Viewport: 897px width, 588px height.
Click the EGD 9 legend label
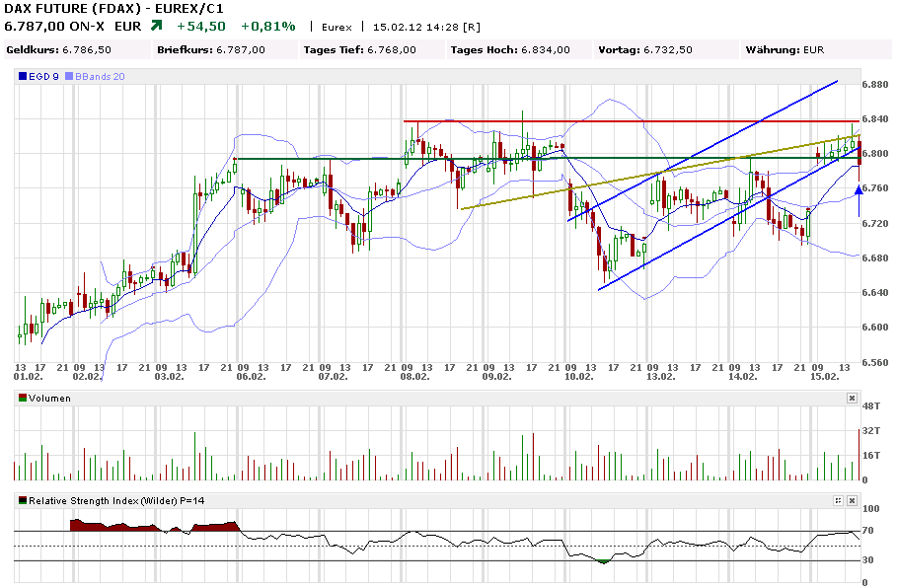[x=43, y=77]
